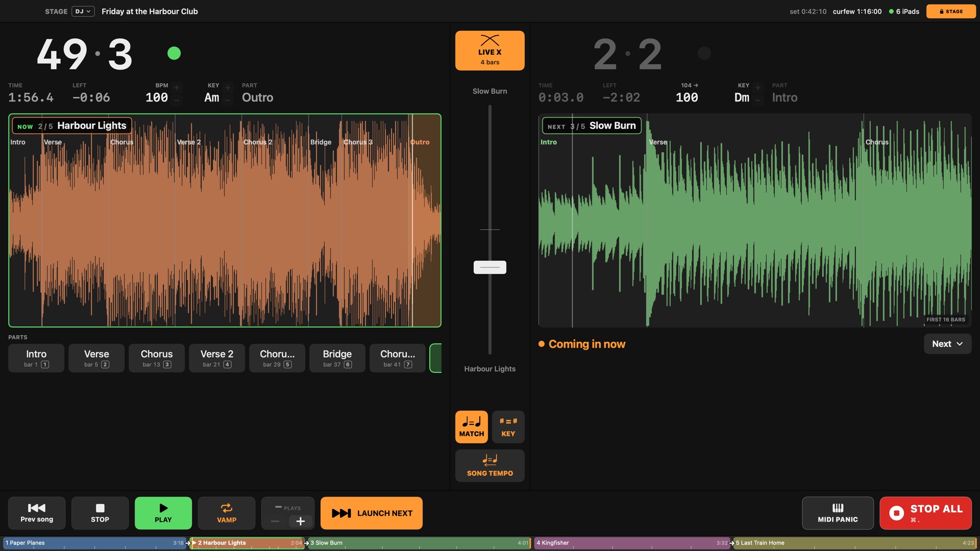Select Slow Burn in the setlist strip

coord(419,543)
